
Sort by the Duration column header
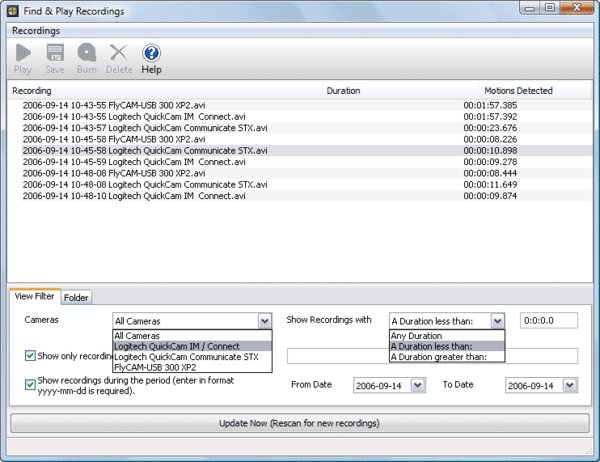point(343,91)
